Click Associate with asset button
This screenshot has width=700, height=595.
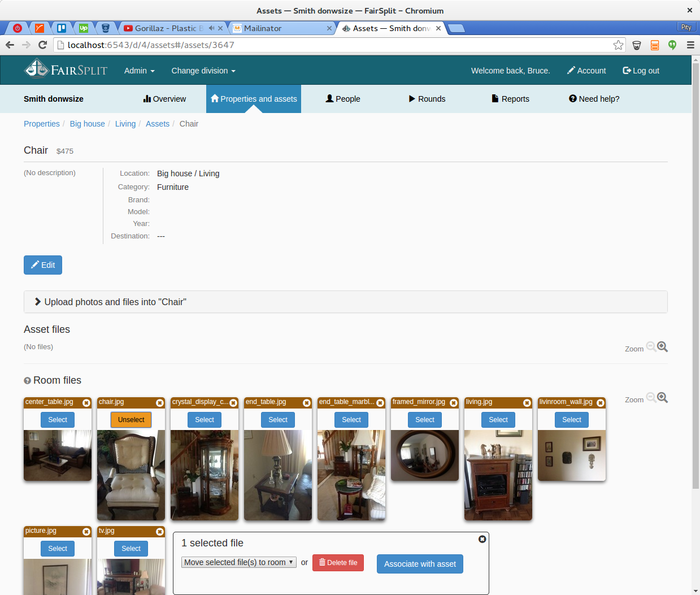420,564
